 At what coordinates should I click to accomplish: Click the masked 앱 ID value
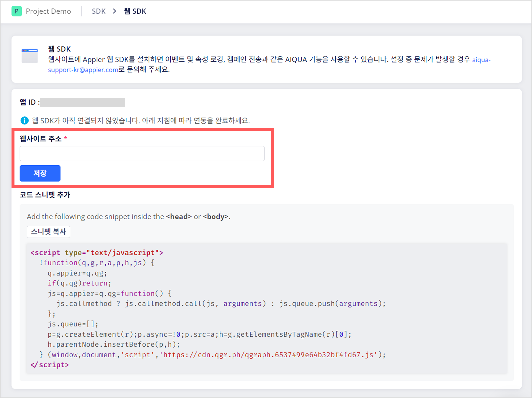tap(82, 102)
